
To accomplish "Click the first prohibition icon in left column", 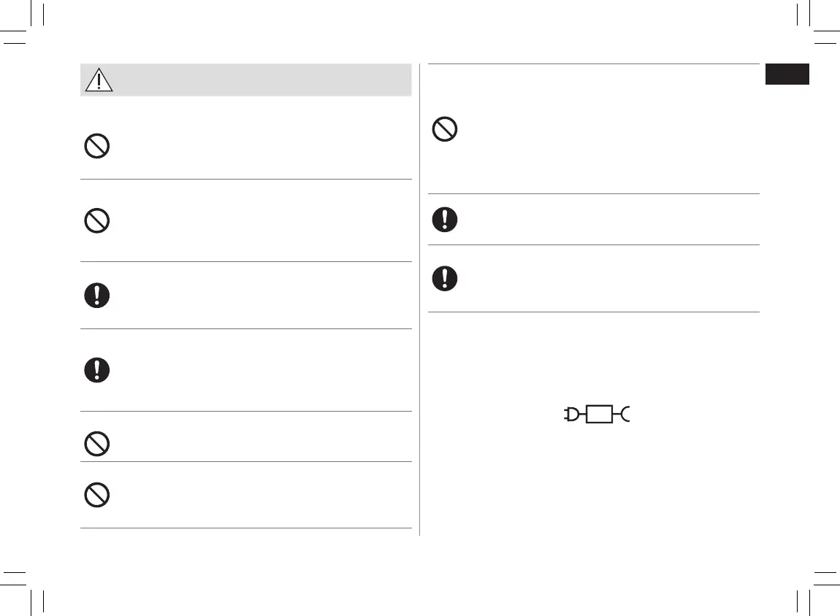I will click(x=97, y=147).
